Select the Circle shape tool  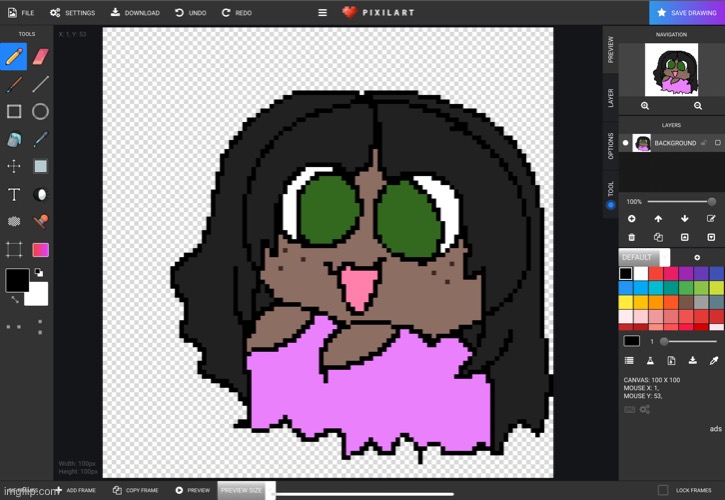[x=41, y=111]
